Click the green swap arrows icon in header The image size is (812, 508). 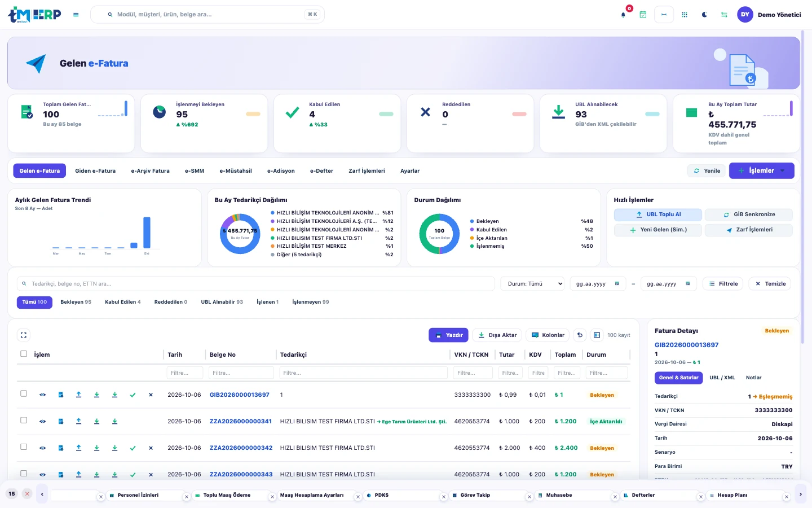click(x=724, y=15)
